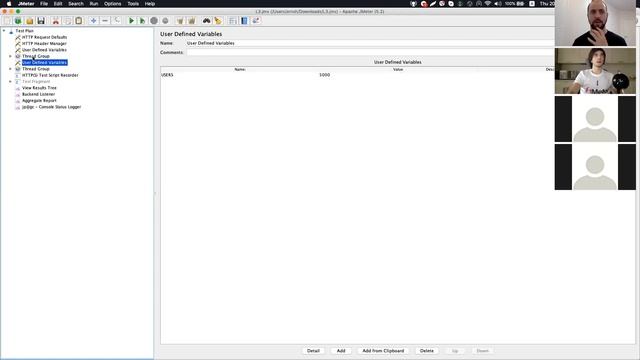The image size is (640, 360).
Task: Click the Clear All double broom icon
Action: [x=191, y=21]
